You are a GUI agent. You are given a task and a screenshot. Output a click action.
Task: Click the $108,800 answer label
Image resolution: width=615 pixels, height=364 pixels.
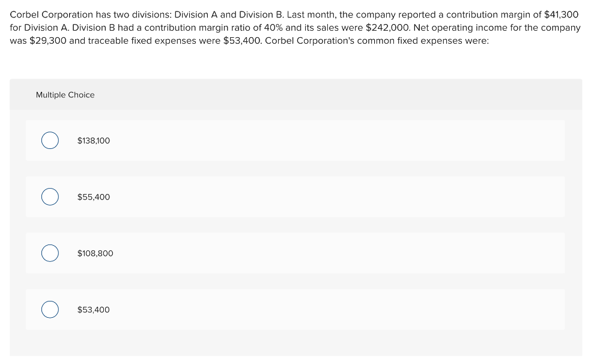coord(95,253)
